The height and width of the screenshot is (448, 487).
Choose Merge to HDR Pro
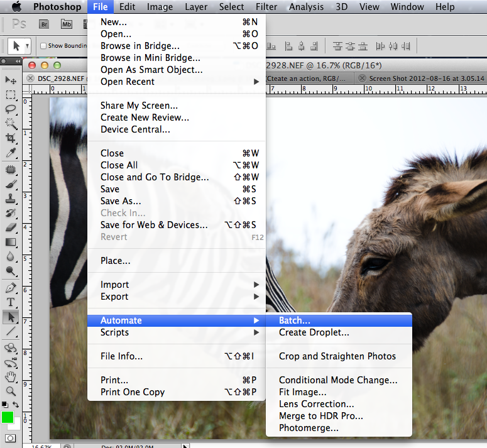click(x=339, y=416)
